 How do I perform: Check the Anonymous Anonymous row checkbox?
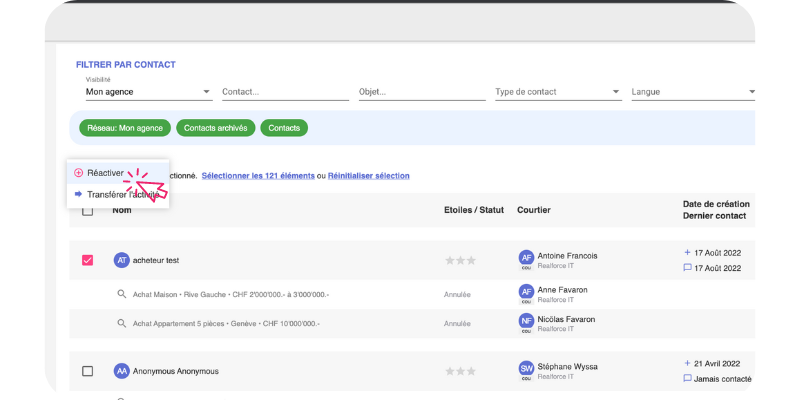88,371
